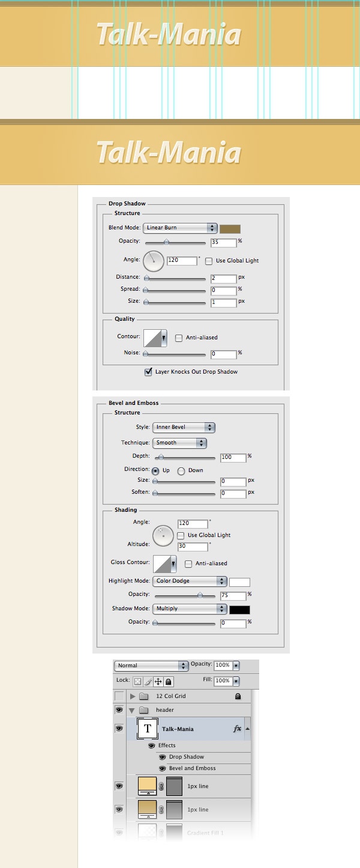Click the Talk-Mania text layer thumbnail
This screenshot has height=868, width=360.
coord(148,729)
